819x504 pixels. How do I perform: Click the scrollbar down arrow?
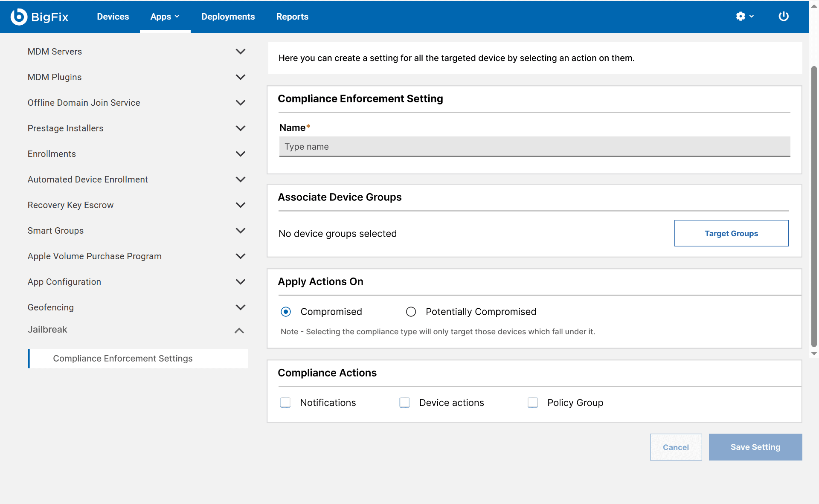coord(814,353)
